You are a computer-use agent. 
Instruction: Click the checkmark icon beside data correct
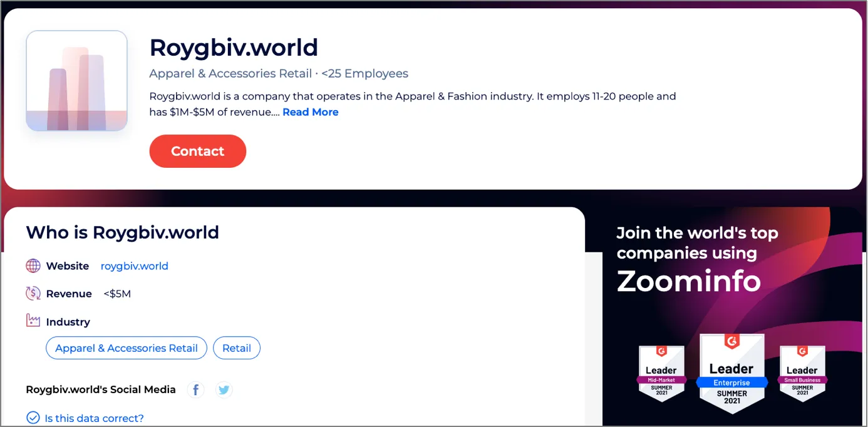pos(33,418)
